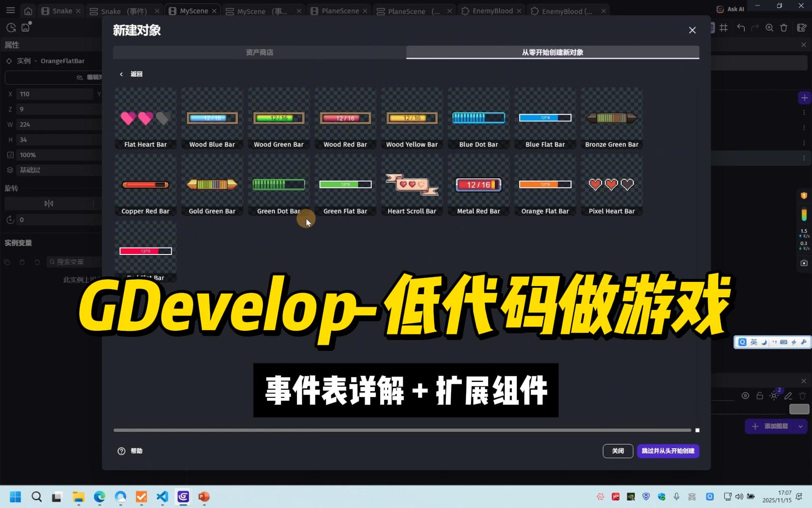
Task: Open scene properties edit icon at top right
Action: click(x=802, y=28)
